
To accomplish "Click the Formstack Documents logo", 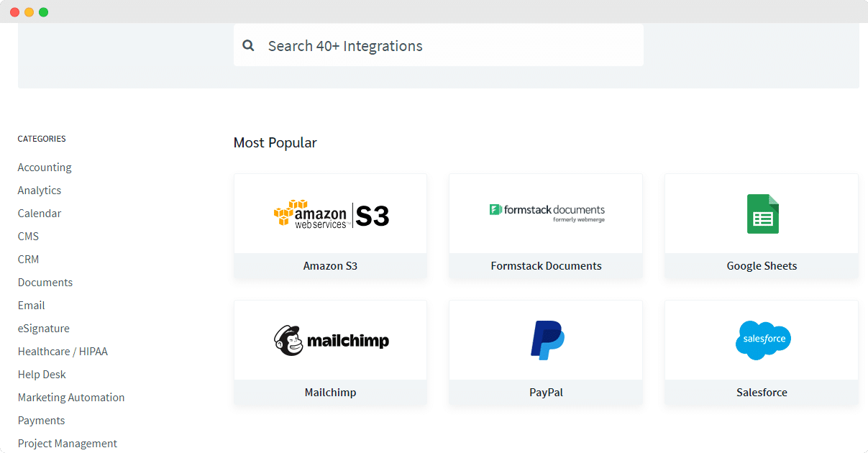I will point(545,213).
